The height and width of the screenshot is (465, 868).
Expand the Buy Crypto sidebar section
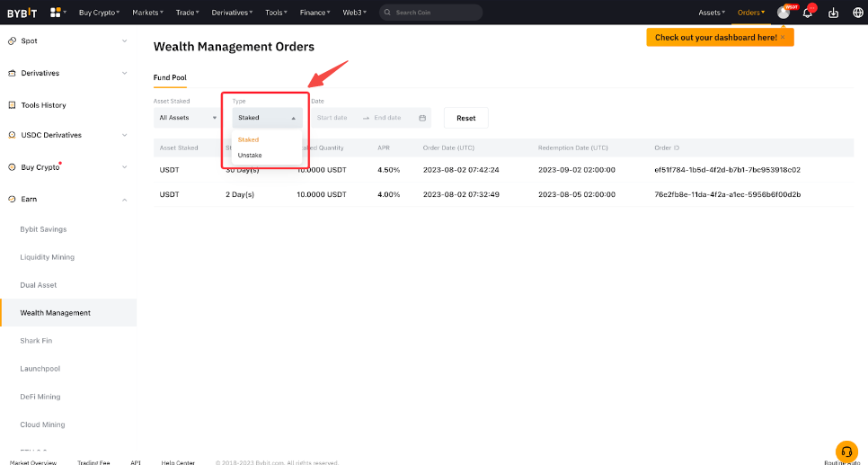tap(125, 167)
